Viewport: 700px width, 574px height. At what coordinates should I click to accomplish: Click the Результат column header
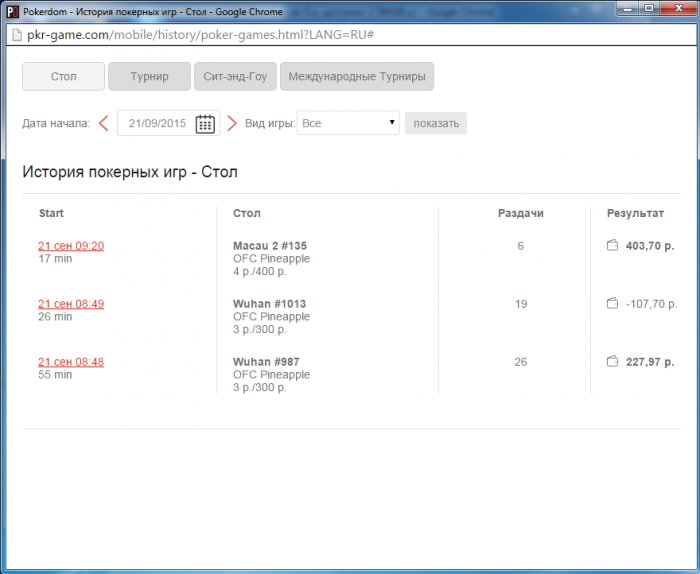[635, 213]
